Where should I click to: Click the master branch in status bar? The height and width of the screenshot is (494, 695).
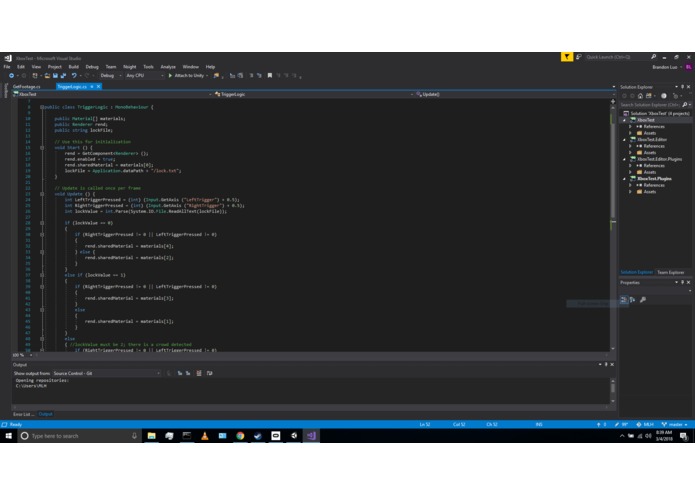(675, 424)
